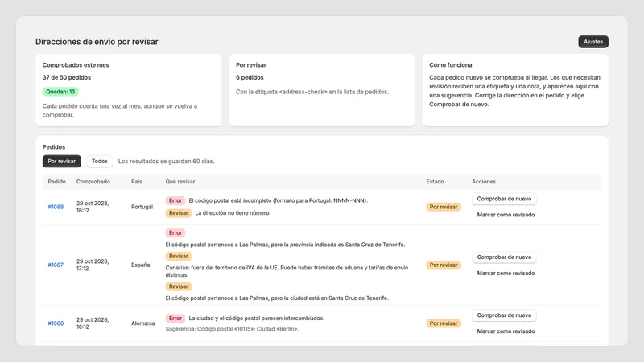Open order #1088 link
Viewport: 644px width, 362px height.
(56, 207)
